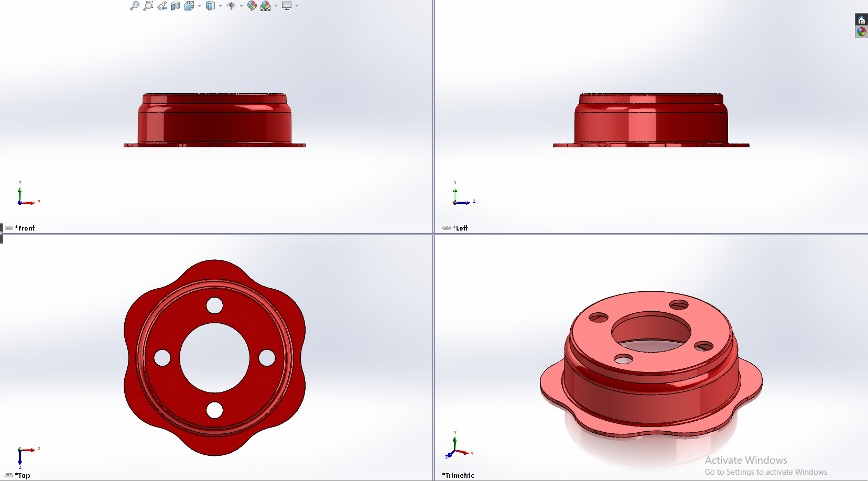Click the Trimetric view coordinate triad

pos(460,444)
